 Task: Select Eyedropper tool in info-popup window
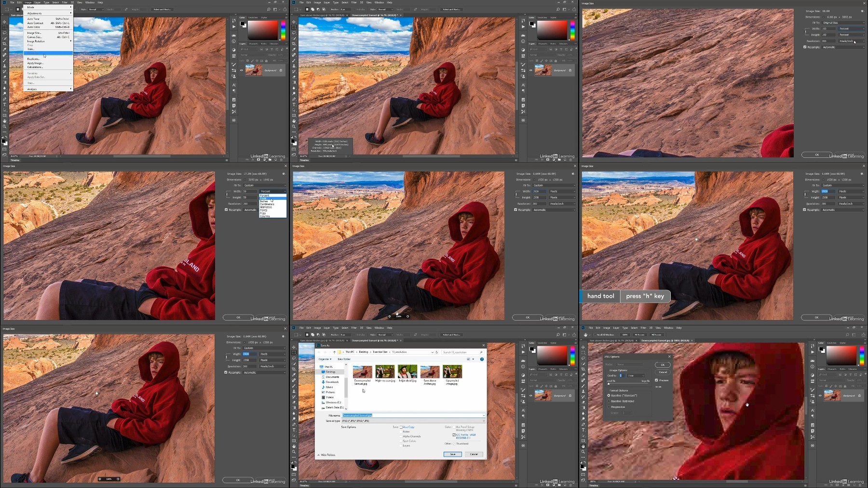294,49
